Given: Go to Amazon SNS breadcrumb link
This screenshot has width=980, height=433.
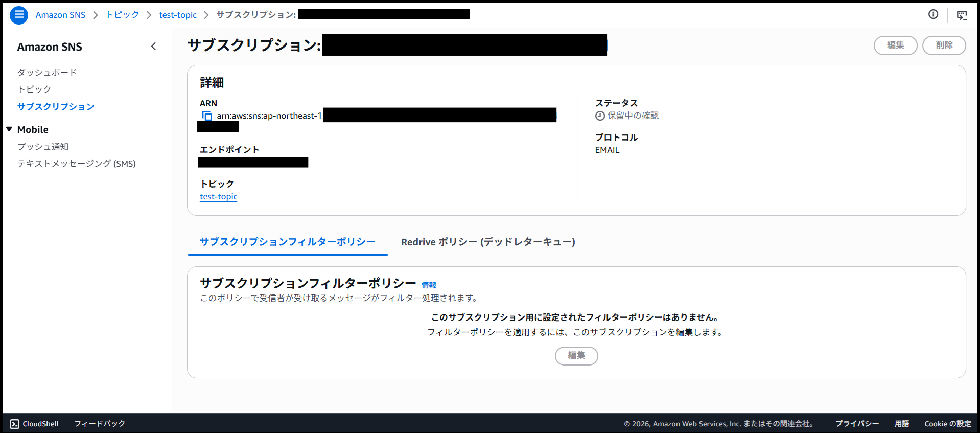Looking at the screenshot, I should tap(60, 15).
